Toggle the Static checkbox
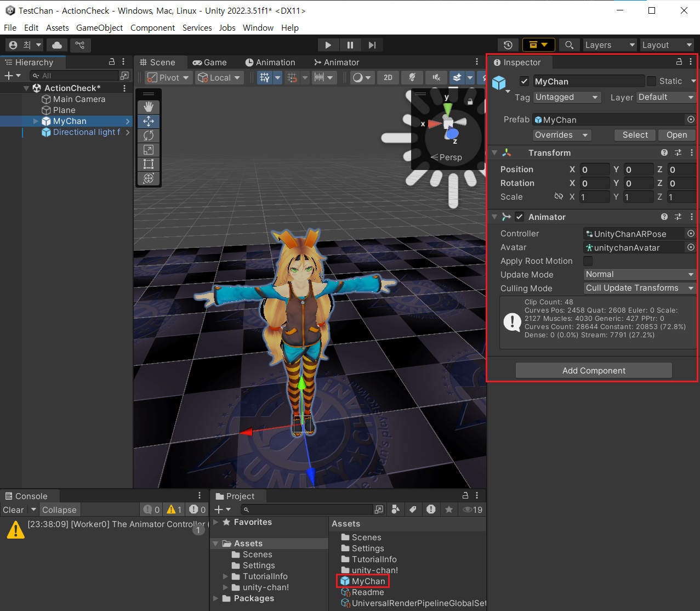700x611 pixels. 651,81
